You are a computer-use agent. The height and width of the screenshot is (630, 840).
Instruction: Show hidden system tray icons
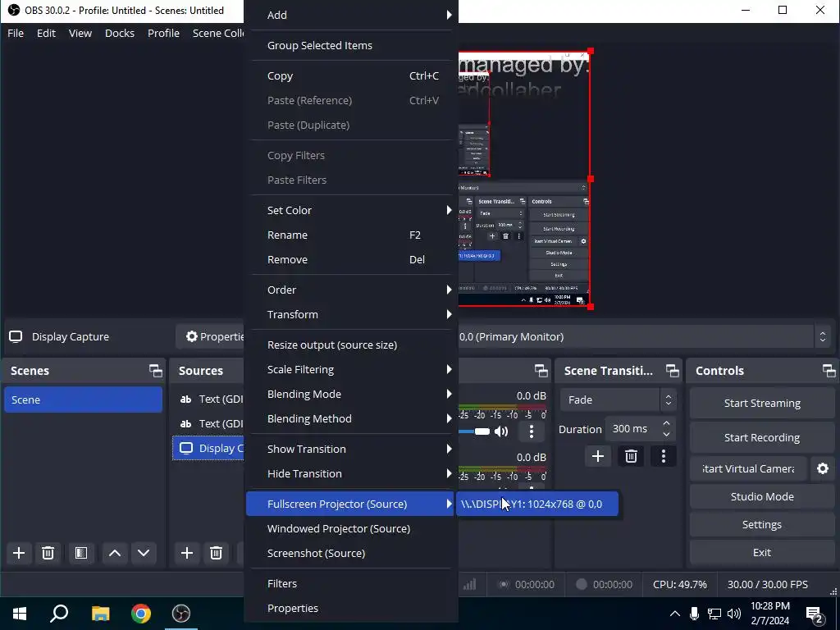click(675, 614)
